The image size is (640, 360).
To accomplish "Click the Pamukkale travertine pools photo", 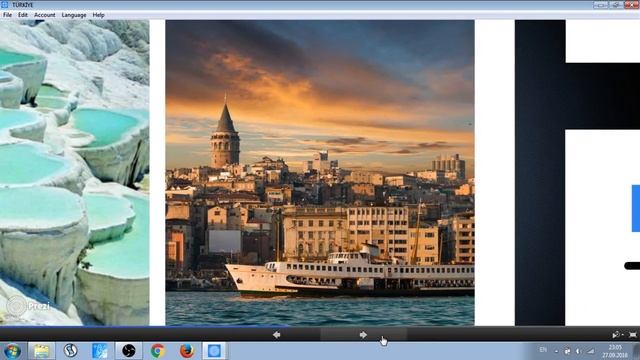I will [x=75, y=173].
